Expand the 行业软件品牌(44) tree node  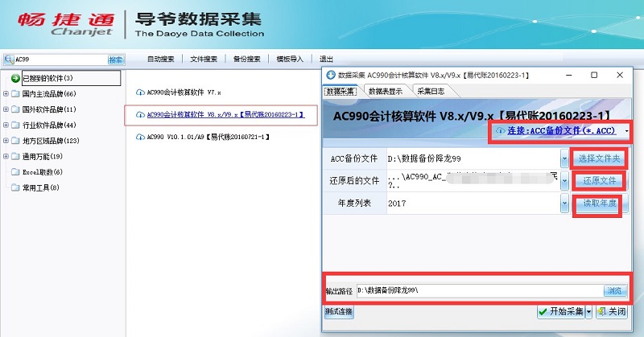[6, 125]
